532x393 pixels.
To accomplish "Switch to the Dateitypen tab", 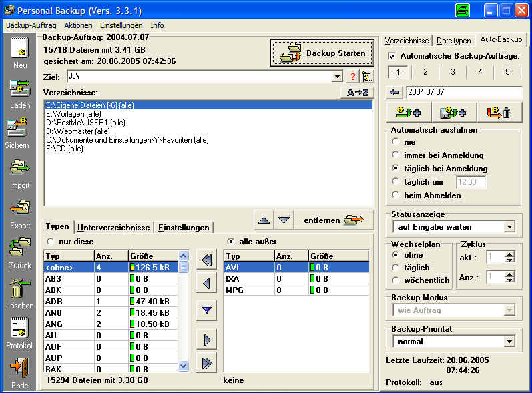I will (453, 41).
